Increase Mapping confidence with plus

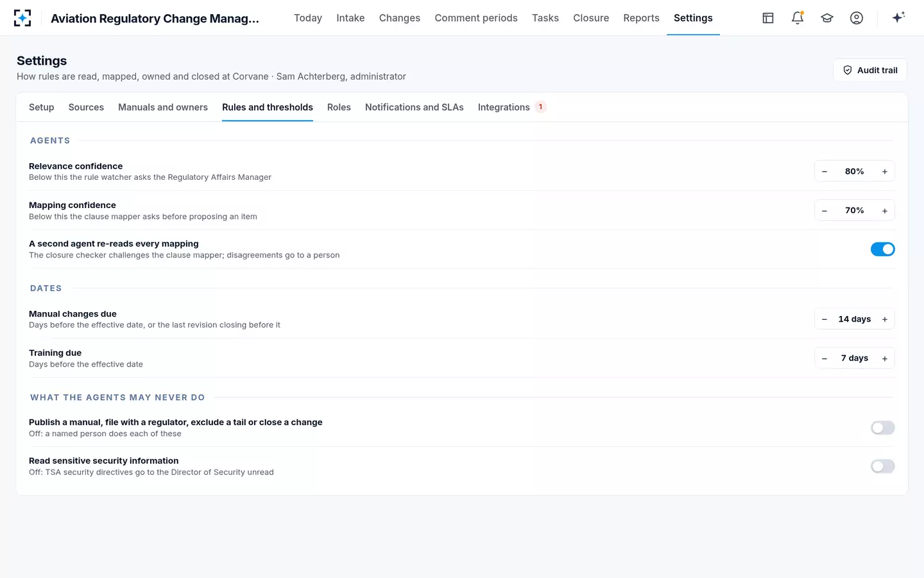click(885, 211)
